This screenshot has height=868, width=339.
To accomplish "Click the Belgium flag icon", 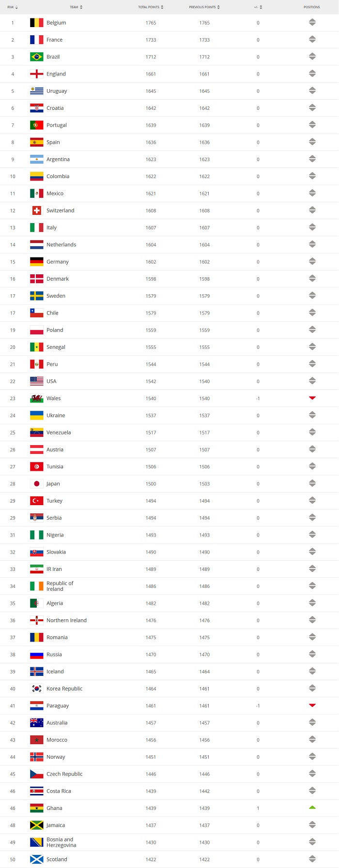I will click(x=36, y=23).
